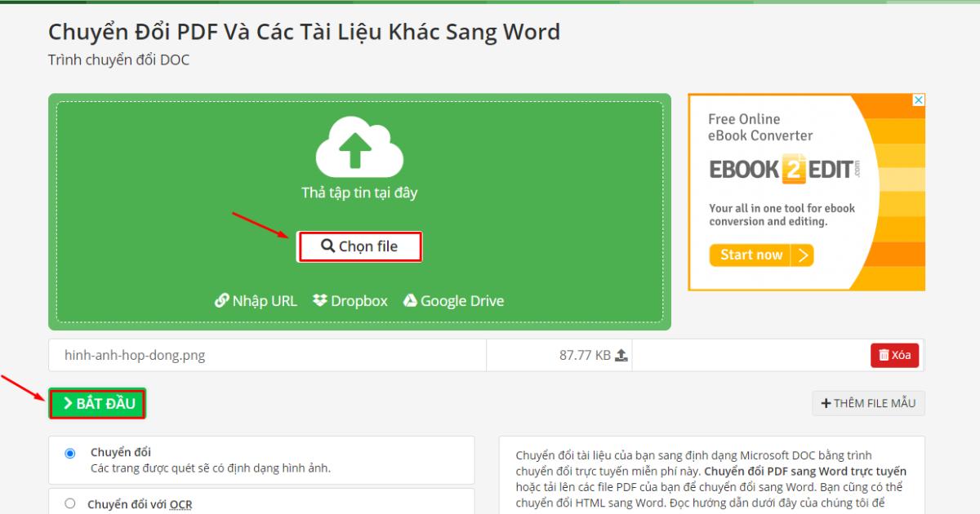Click the arrow icon inside BẮT ĐẦU button
Viewport: 980px width, 514px height.
click(x=69, y=403)
